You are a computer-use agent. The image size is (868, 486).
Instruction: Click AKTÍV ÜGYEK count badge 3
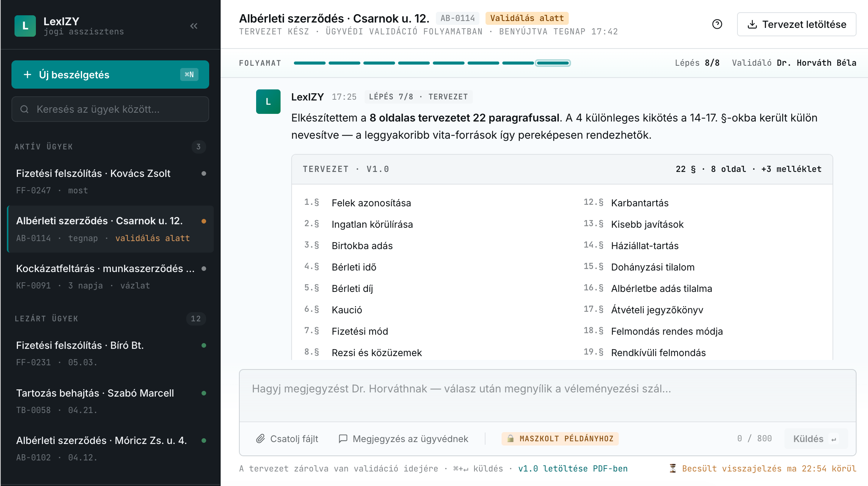coord(198,147)
